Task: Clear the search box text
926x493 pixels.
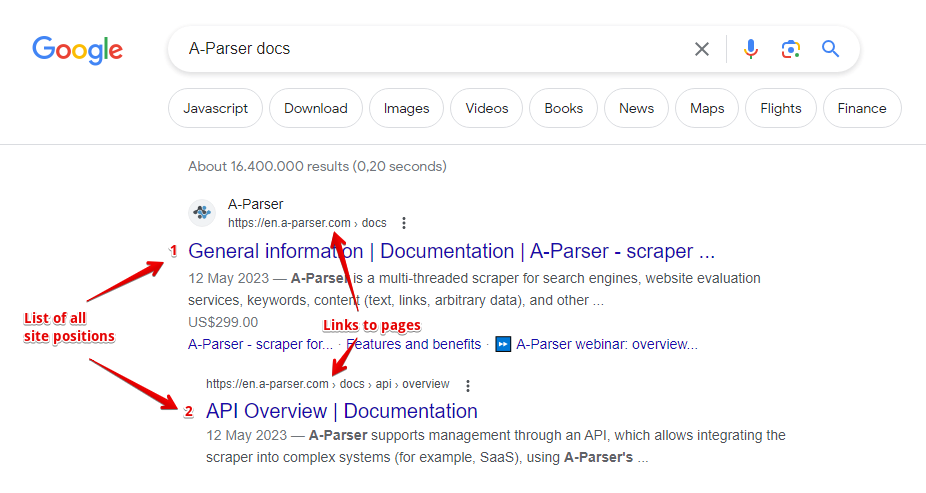Action: pos(702,49)
